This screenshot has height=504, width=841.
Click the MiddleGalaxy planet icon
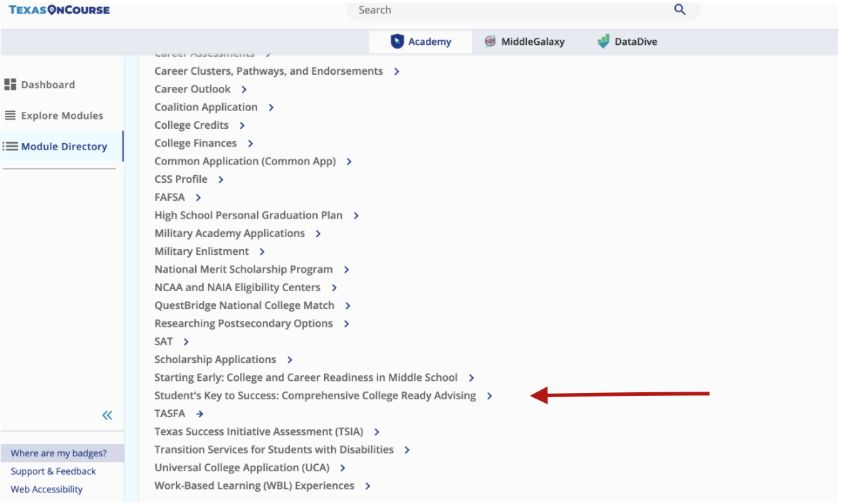490,41
